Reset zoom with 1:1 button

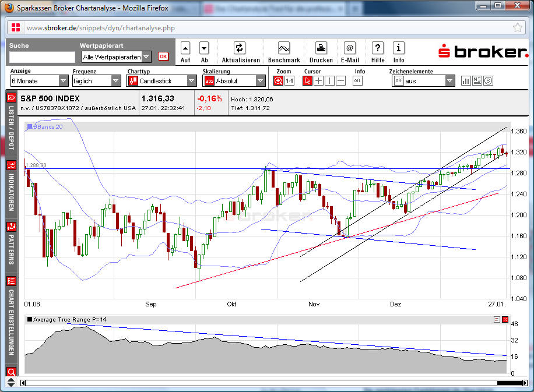(289, 80)
